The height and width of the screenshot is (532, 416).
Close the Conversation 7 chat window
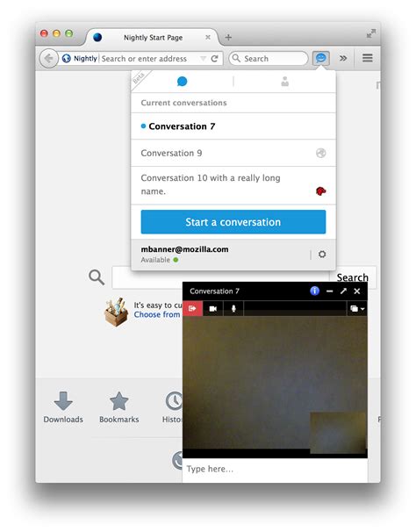[x=357, y=291]
